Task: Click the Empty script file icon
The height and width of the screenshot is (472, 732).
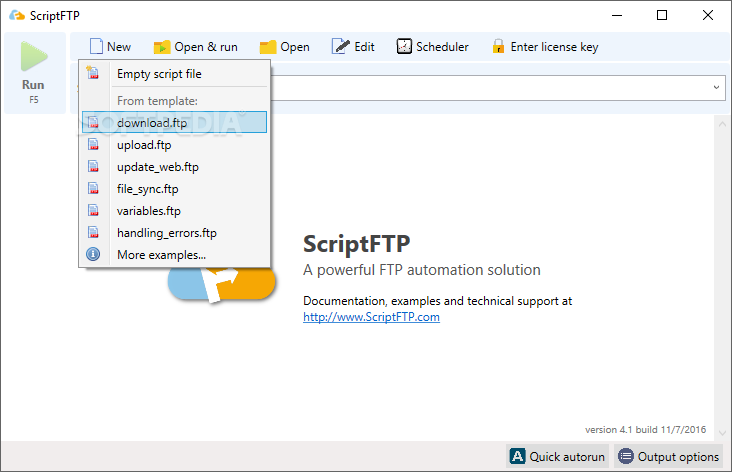Action: point(93,73)
